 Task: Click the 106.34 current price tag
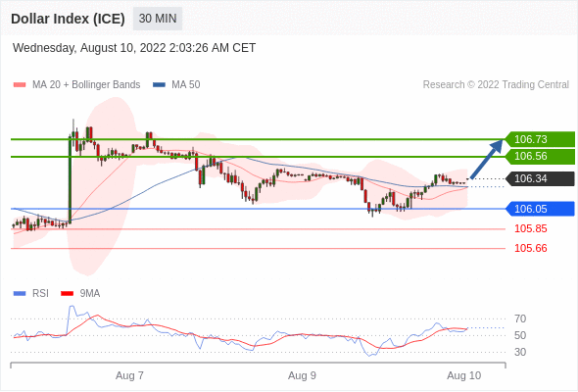[x=540, y=179]
